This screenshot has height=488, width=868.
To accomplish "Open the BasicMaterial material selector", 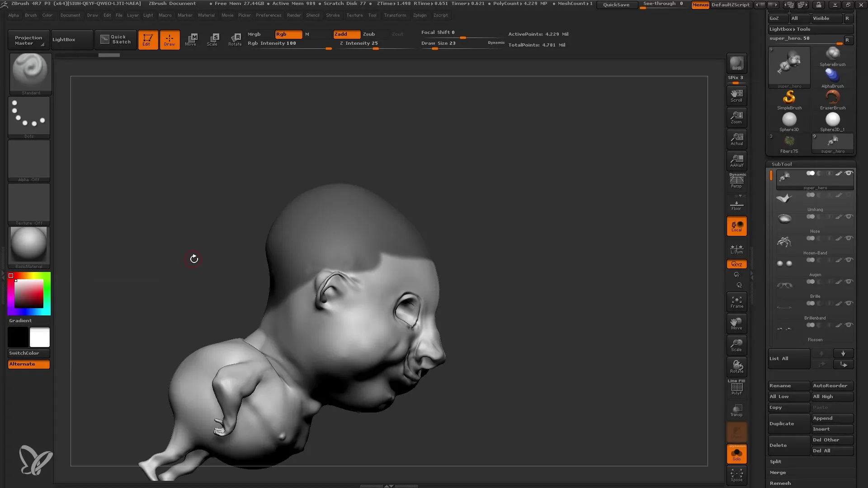I will (x=29, y=247).
